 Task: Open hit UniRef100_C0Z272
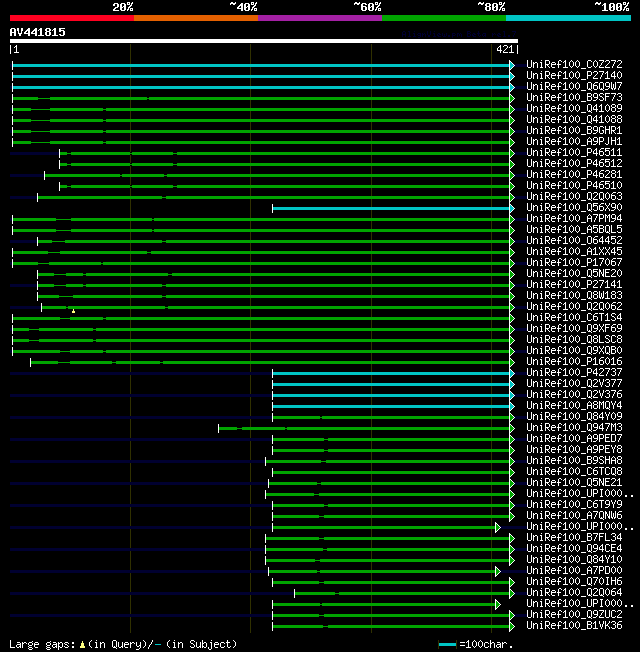point(574,64)
